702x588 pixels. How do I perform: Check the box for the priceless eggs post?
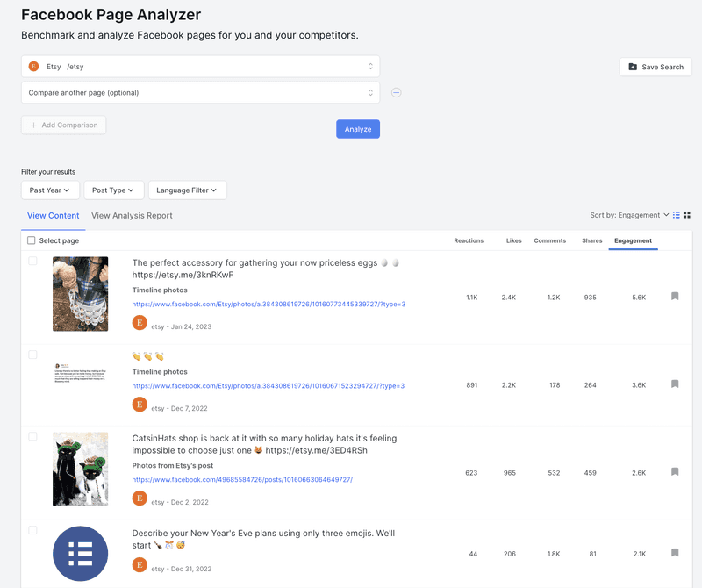pos(32,261)
